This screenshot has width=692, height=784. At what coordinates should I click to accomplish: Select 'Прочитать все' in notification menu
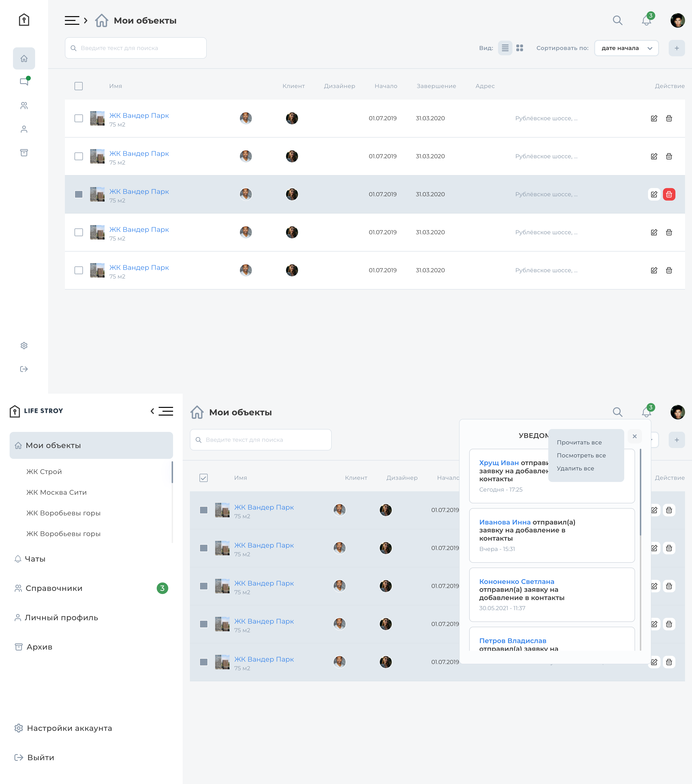coord(579,443)
